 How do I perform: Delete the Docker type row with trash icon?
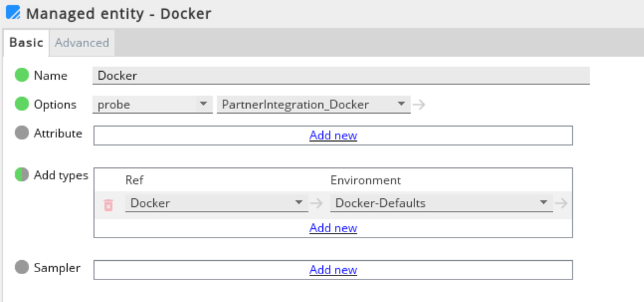pos(109,204)
